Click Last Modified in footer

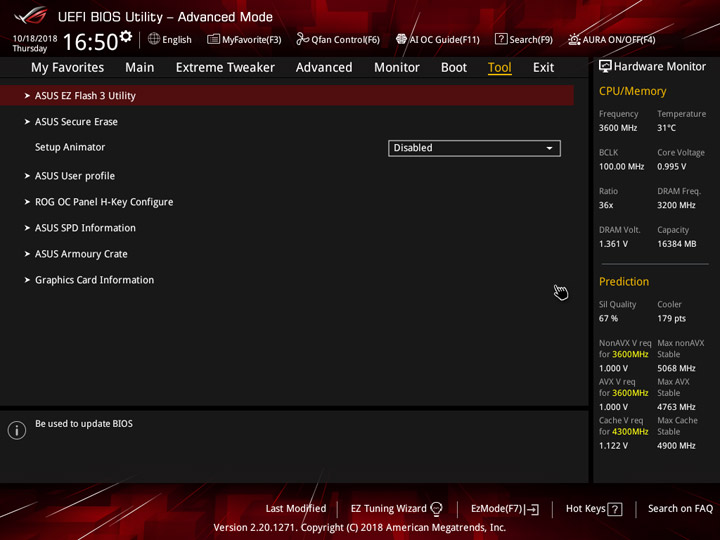(296, 509)
